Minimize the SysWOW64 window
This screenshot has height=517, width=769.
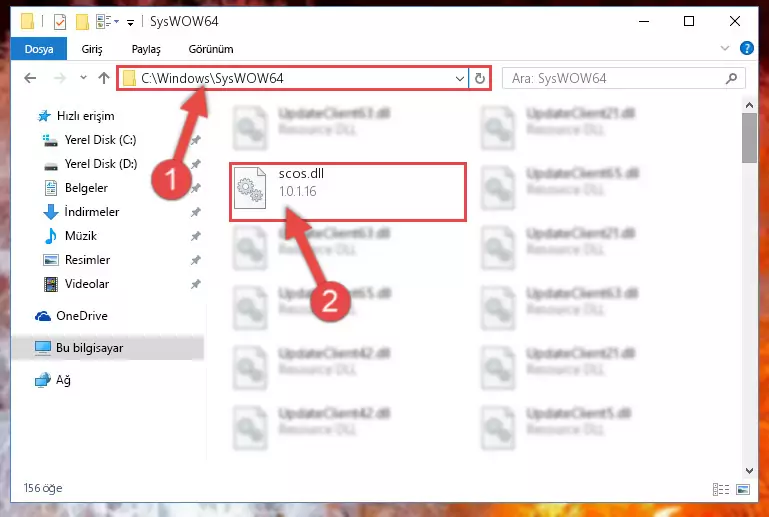click(644, 21)
